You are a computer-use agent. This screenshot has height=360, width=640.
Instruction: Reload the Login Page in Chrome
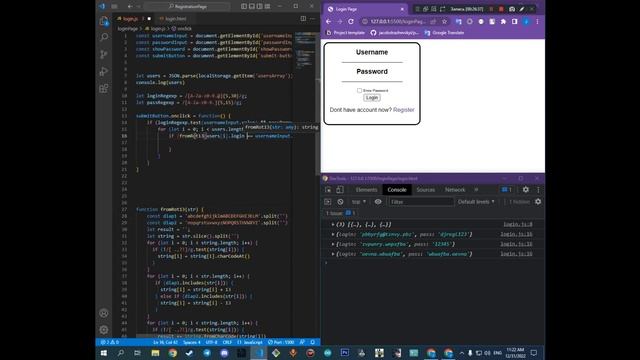[x=351, y=21]
